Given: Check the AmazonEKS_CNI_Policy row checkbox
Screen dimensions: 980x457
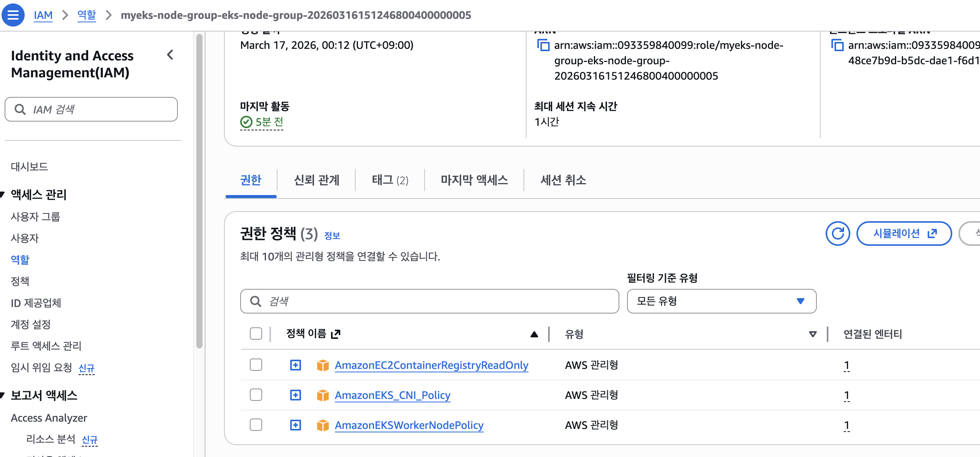Looking at the screenshot, I should pos(256,395).
